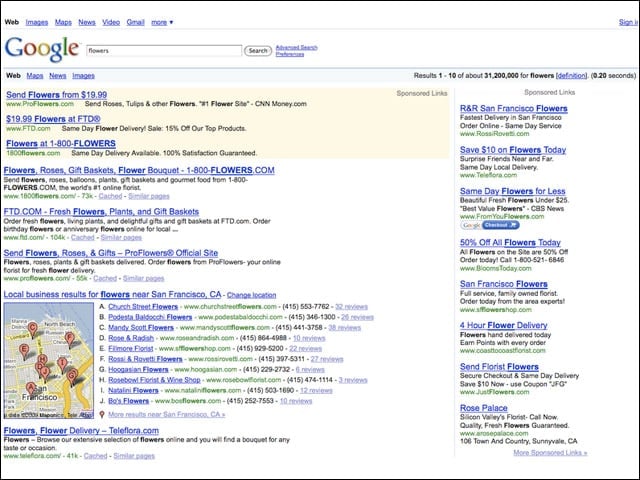Open the definition link for flowers
Image resolution: width=640 pixels, height=480 pixels.
[571, 76]
